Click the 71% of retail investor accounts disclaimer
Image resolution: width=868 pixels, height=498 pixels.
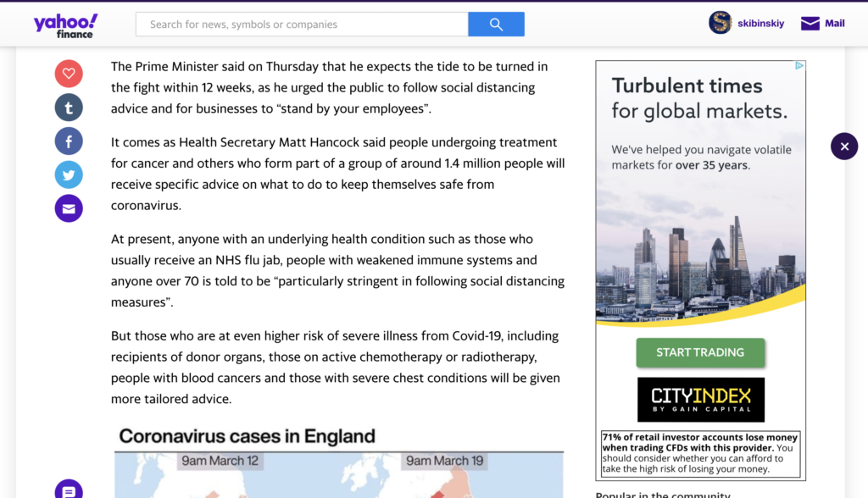tap(700, 453)
